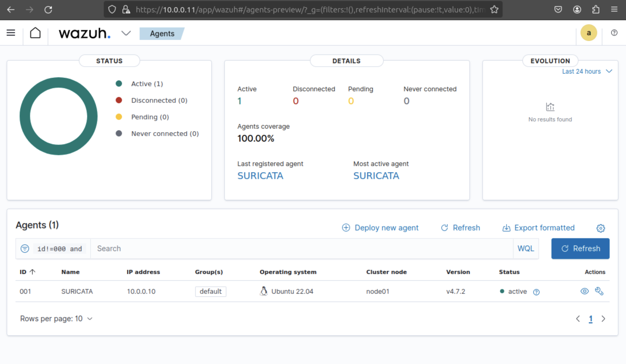Select the Agents tab
This screenshot has width=626, height=364.
162,34
